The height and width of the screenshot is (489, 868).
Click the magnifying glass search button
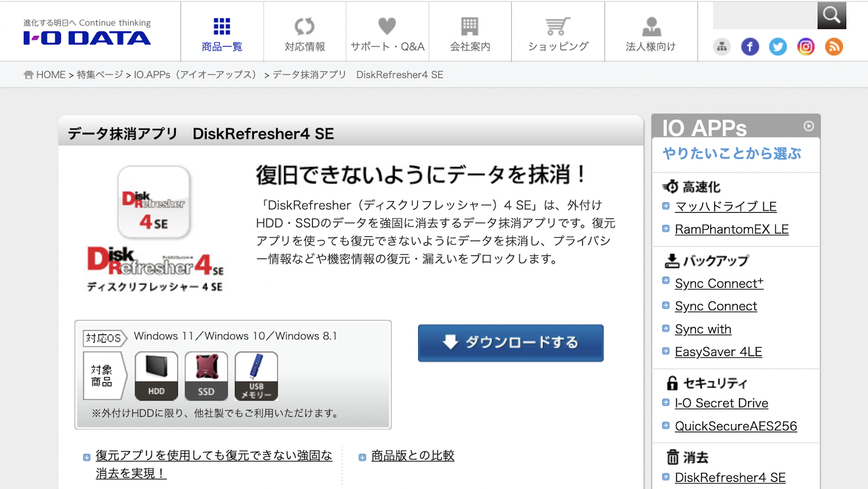(832, 15)
